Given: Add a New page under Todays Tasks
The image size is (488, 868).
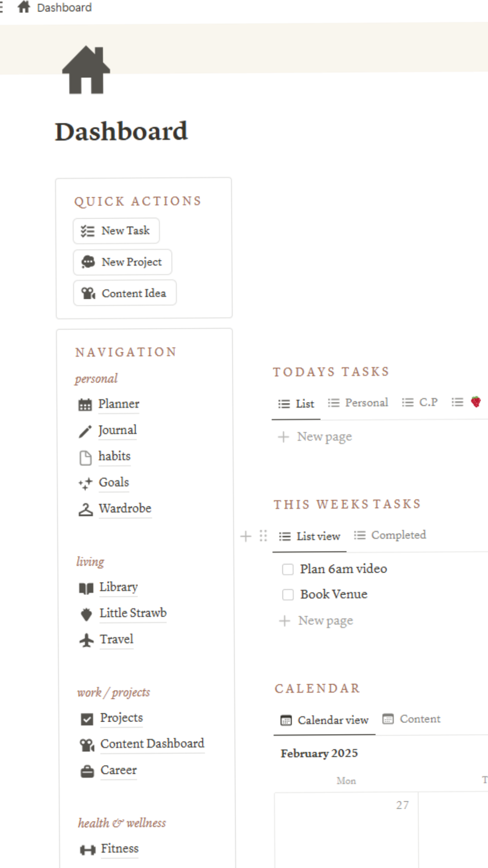Looking at the screenshot, I should tap(316, 436).
